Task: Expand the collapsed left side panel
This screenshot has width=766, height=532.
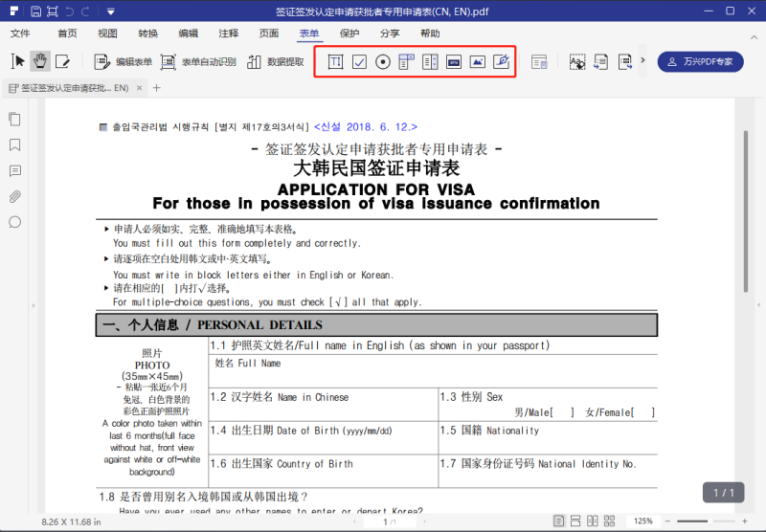Action: [x=34, y=306]
